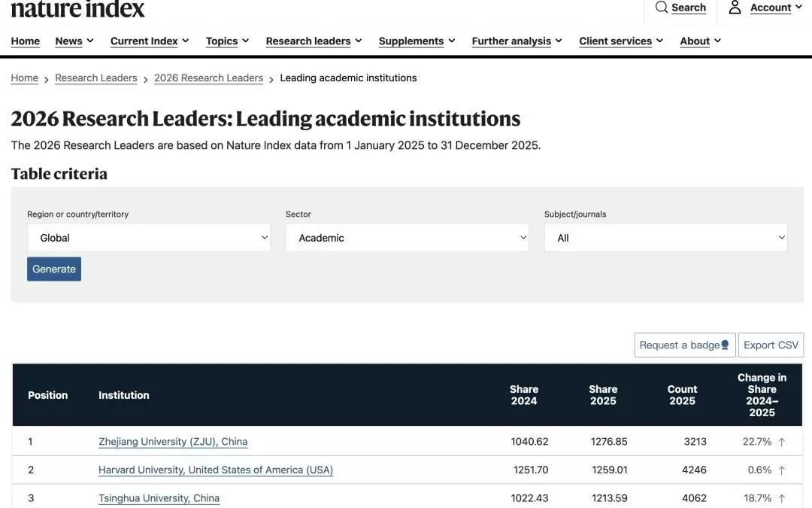Click the Search link in the header
This screenshot has height=508, width=812.
click(689, 8)
